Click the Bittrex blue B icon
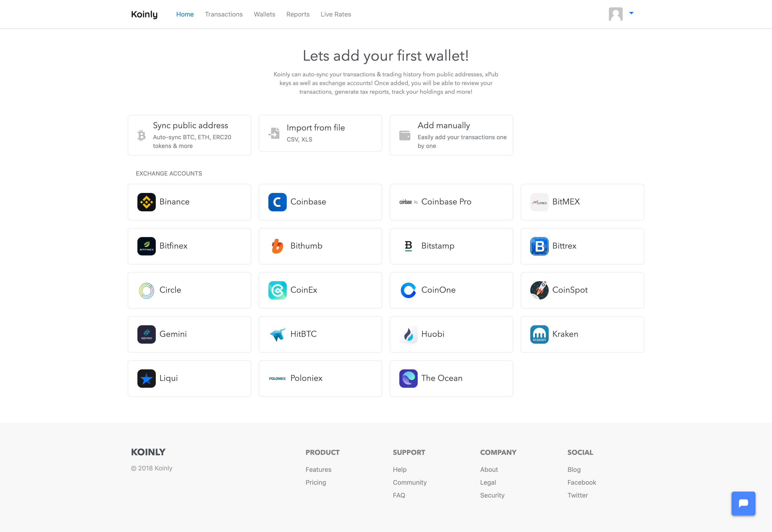772x532 pixels. click(x=539, y=246)
